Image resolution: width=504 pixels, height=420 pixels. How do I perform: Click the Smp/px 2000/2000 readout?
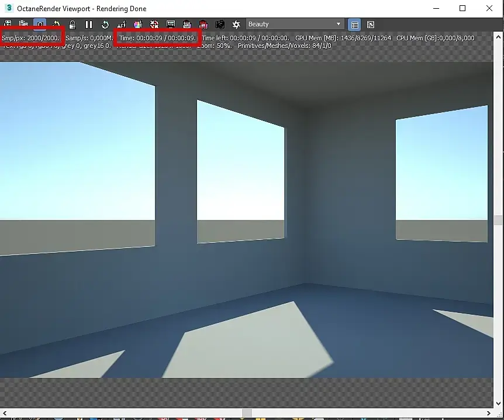click(31, 38)
